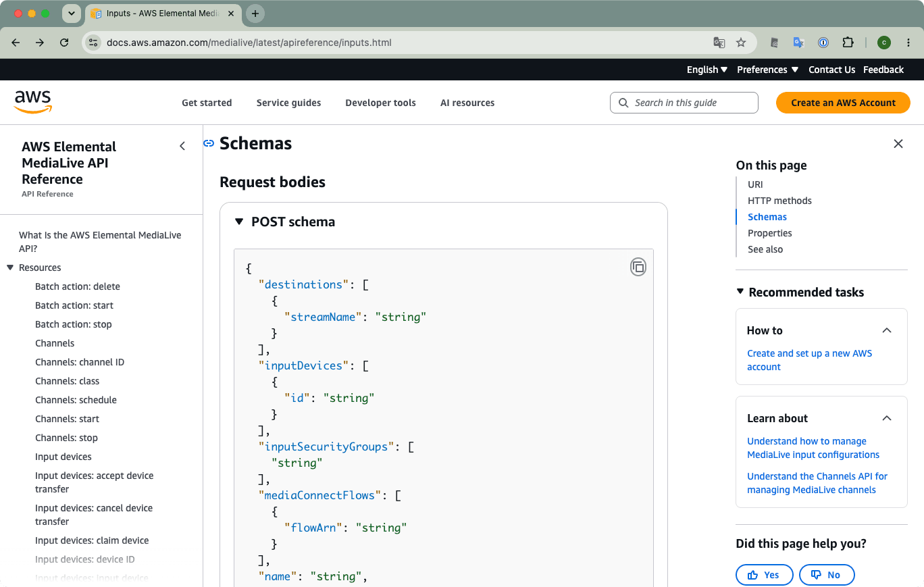Copy the POST schema code

638,267
